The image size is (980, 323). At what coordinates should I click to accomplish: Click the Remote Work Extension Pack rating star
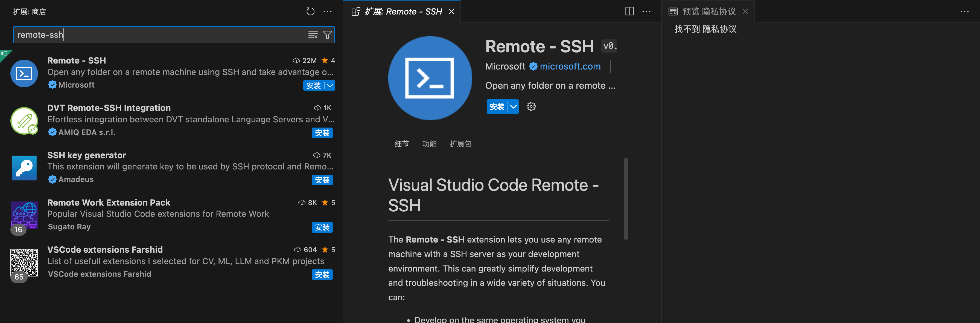click(x=325, y=203)
